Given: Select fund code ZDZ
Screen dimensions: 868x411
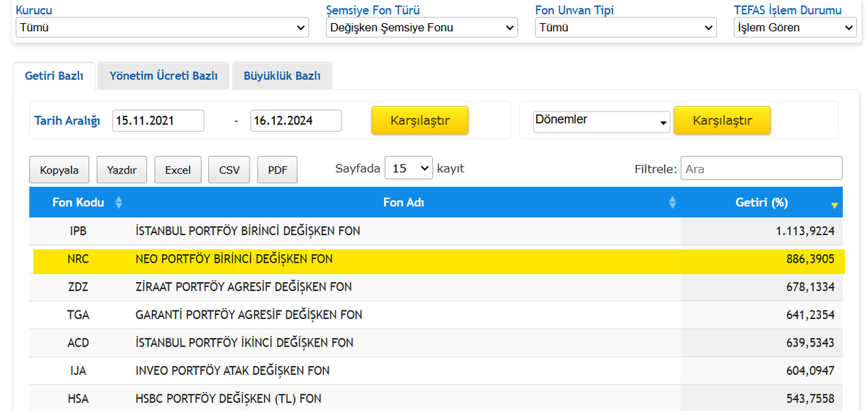Looking at the screenshot, I should tap(78, 287).
